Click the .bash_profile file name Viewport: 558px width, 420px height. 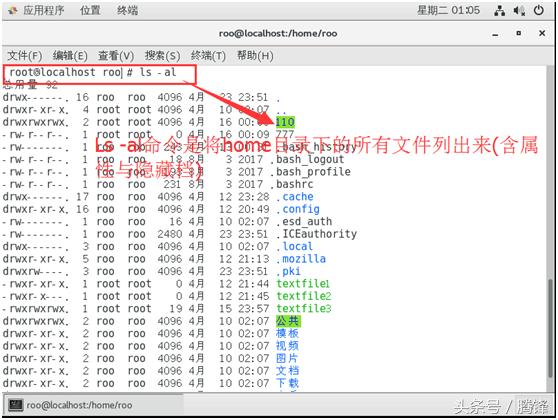pyautogui.click(x=310, y=172)
